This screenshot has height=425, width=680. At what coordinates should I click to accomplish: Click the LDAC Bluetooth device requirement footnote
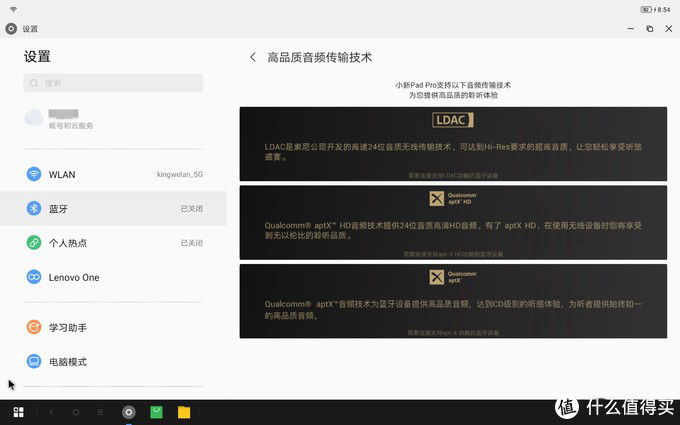(x=453, y=176)
